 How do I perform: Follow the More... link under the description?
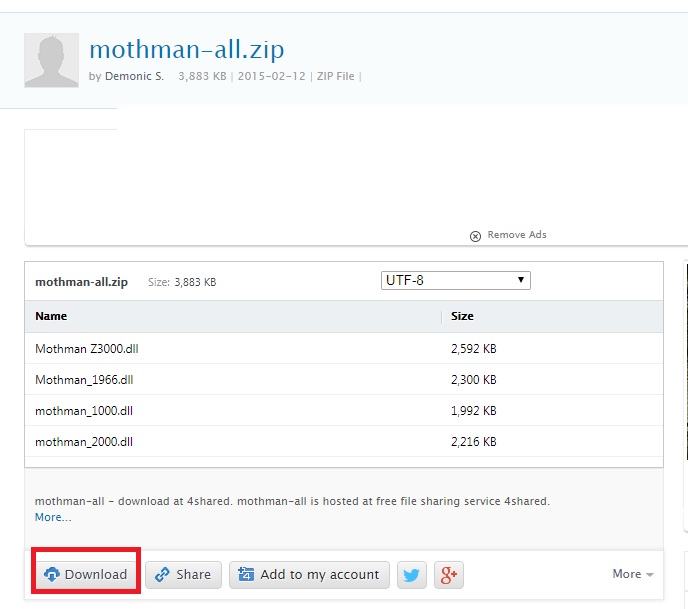click(x=53, y=517)
